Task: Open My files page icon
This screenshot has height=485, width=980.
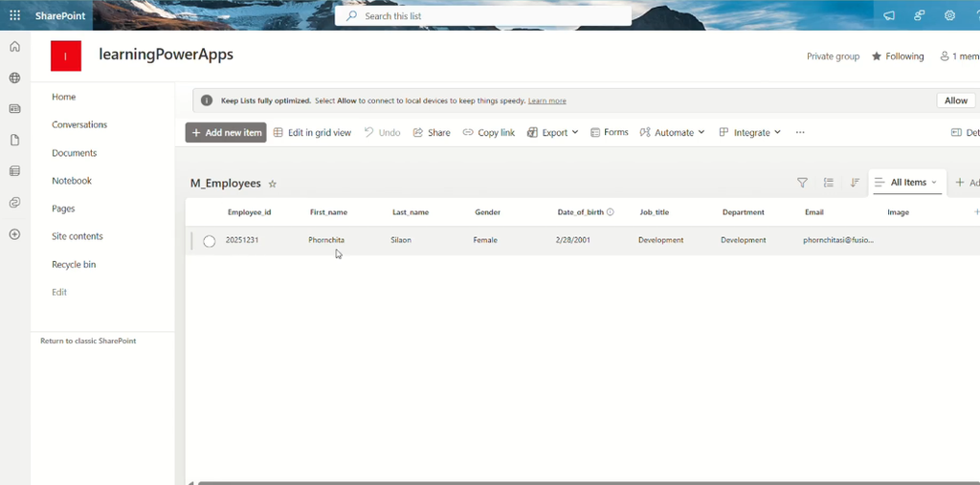Action: (15, 140)
